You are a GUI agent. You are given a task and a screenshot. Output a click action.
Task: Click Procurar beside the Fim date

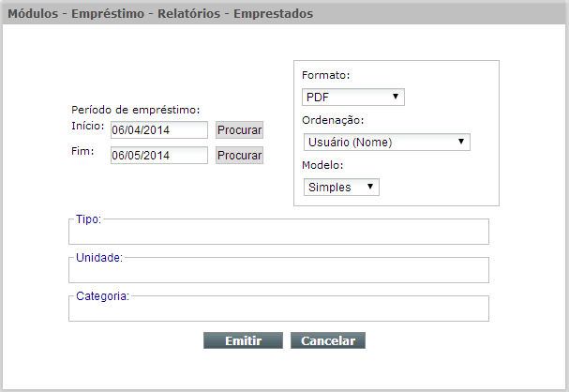click(x=239, y=156)
